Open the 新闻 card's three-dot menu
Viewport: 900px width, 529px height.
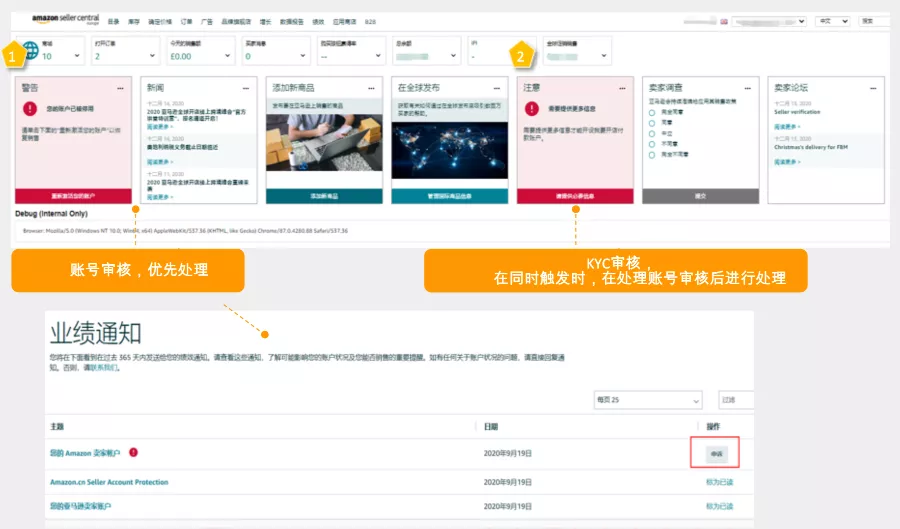[x=246, y=88]
